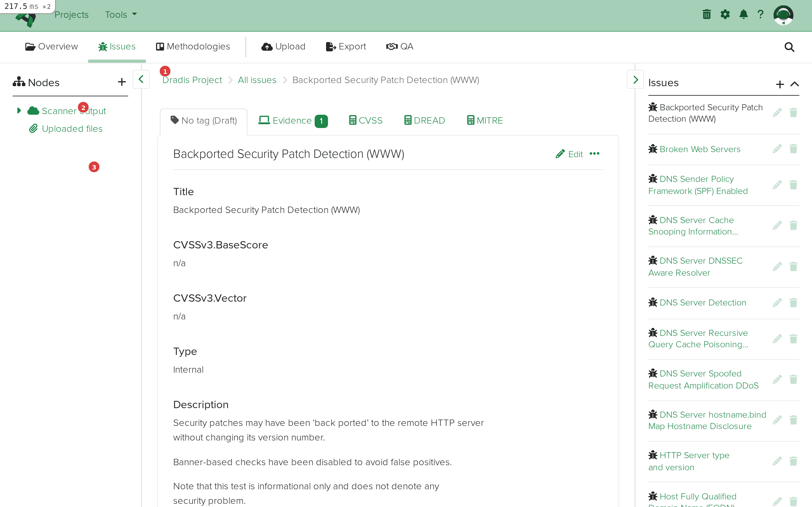Click the user avatar in the top bar
The image size is (812, 507).
coord(783,15)
